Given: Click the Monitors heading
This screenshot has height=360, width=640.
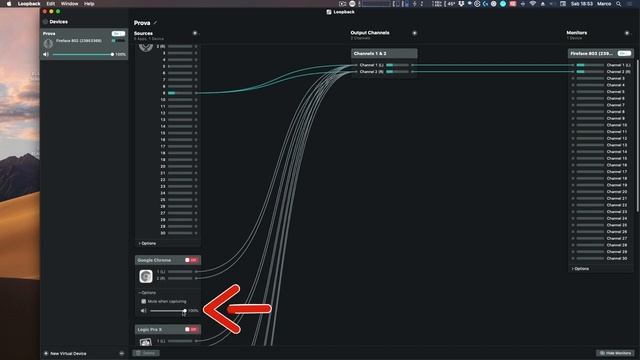Looking at the screenshot, I should (x=577, y=33).
